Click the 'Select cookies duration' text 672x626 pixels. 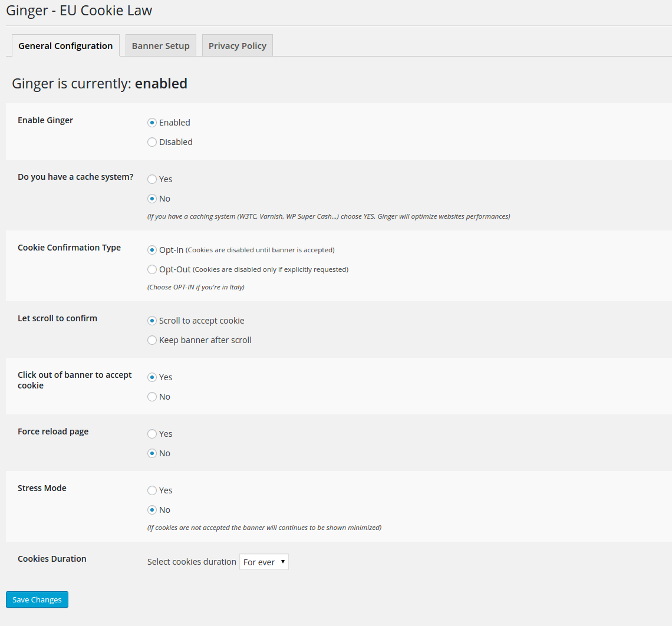192,562
